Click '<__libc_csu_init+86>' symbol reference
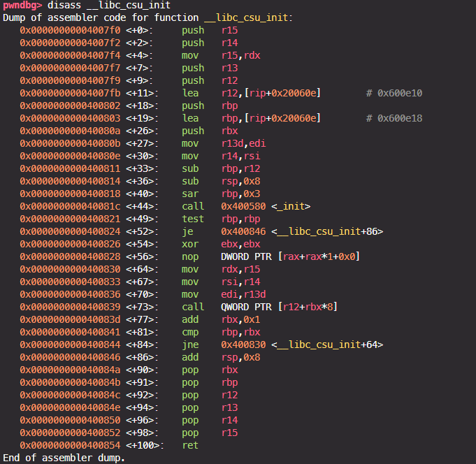Screen dimensions: 476x464 (x=327, y=231)
